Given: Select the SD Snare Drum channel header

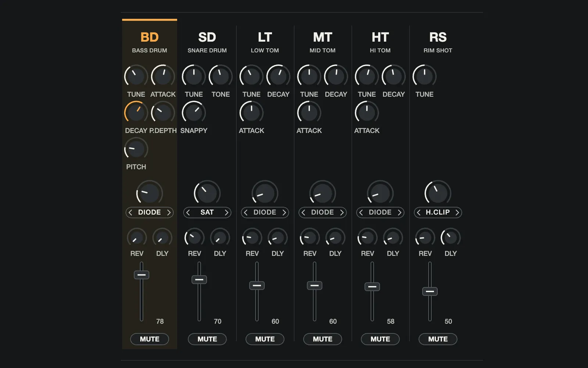Looking at the screenshot, I should click(x=207, y=42).
